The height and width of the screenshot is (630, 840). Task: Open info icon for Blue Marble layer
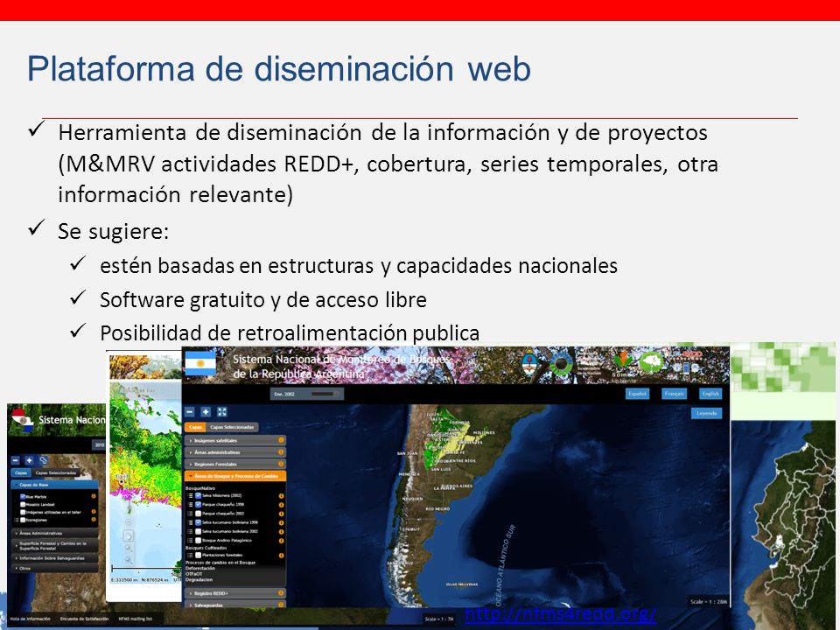click(94, 497)
